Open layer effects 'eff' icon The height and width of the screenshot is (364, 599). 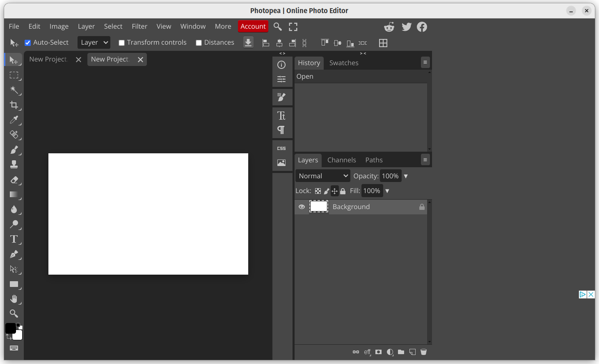coord(368,352)
